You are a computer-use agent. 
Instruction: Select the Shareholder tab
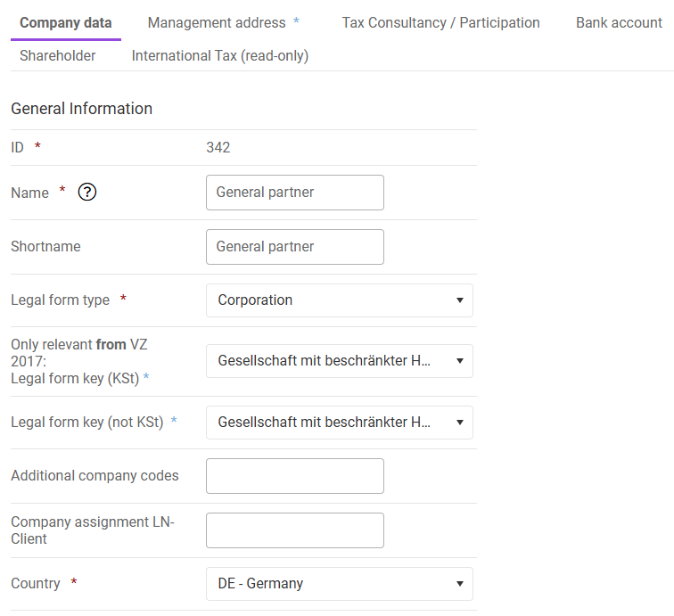point(58,56)
